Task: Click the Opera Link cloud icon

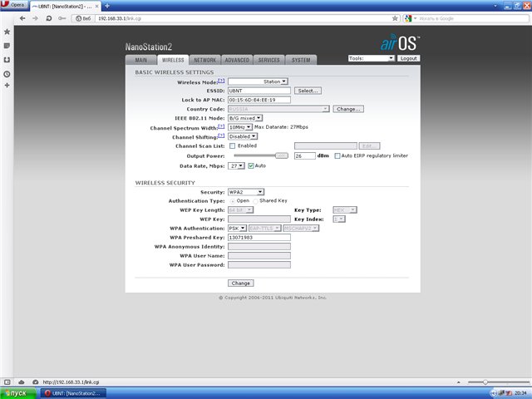Action: click(x=21, y=382)
